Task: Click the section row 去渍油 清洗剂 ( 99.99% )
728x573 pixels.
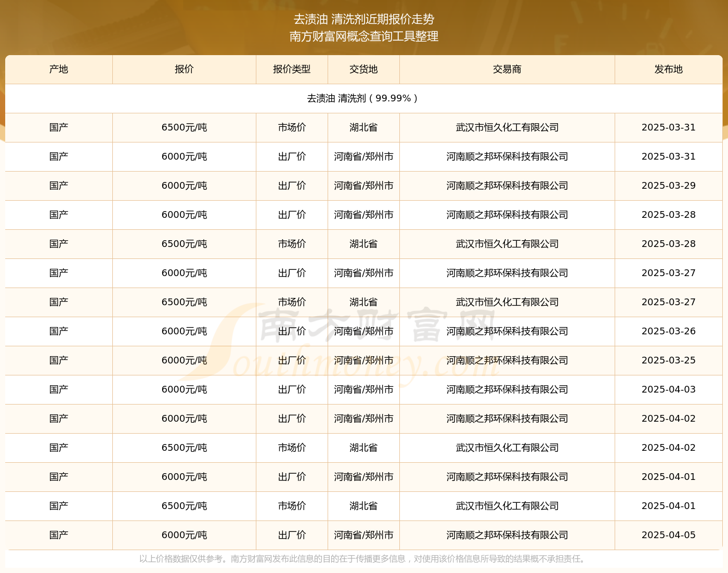Action: [x=364, y=98]
